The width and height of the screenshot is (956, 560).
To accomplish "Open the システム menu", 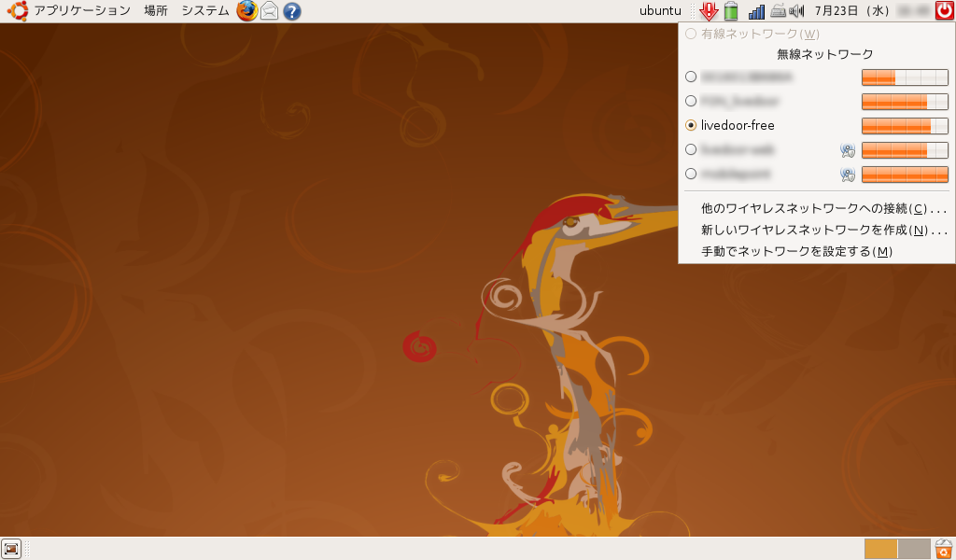I will [x=207, y=11].
